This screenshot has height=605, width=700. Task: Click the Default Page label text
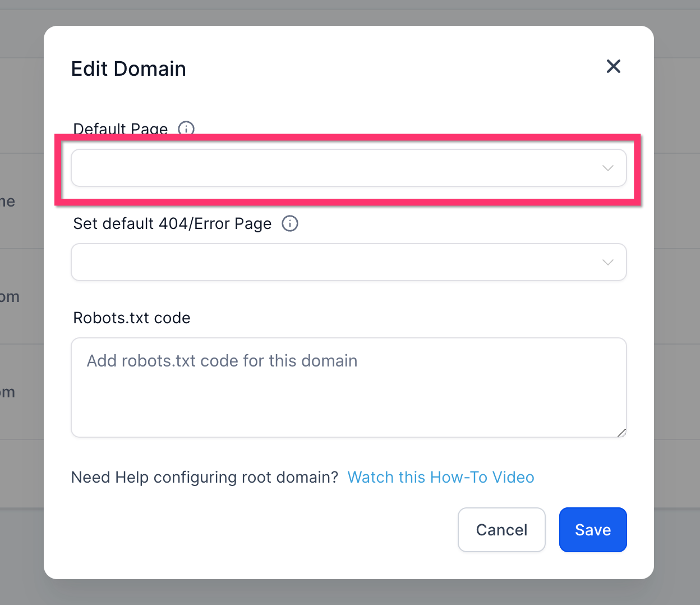(x=120, y=129)
